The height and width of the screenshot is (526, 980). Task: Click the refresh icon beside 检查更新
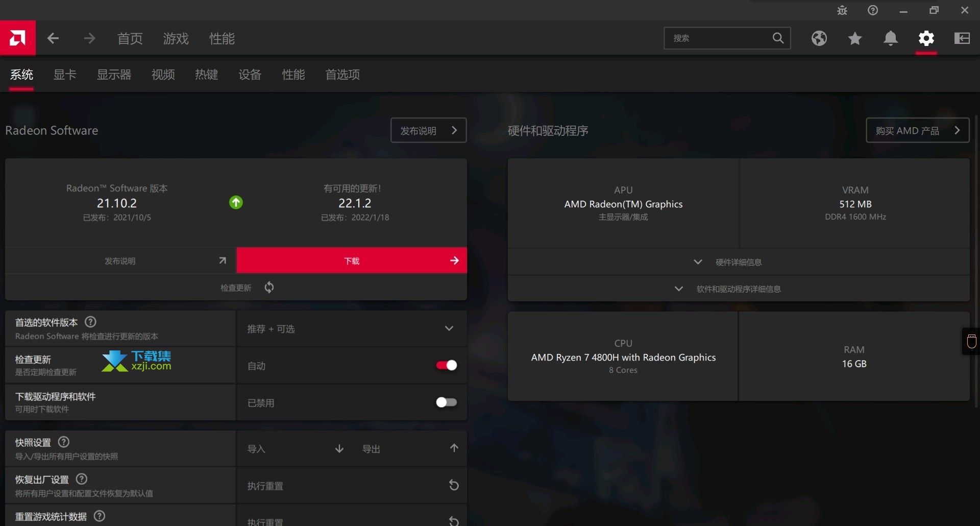[x=269, y=288]
